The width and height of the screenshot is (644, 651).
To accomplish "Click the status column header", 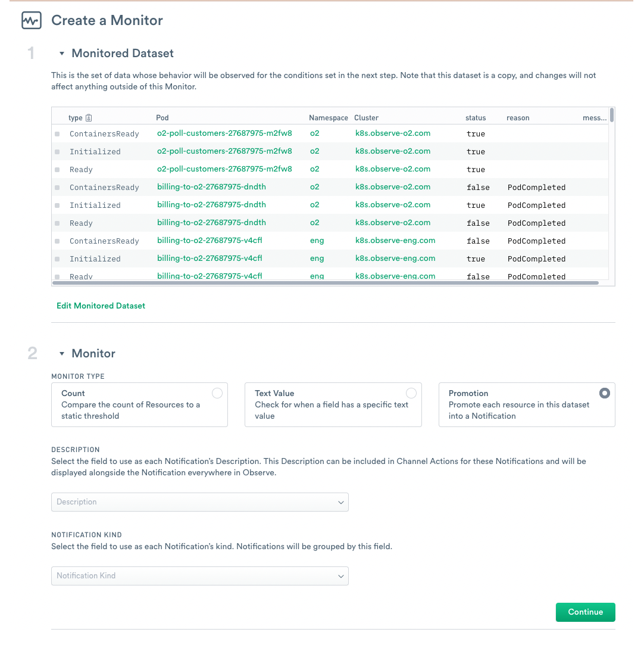I will [x=476, y=118].
